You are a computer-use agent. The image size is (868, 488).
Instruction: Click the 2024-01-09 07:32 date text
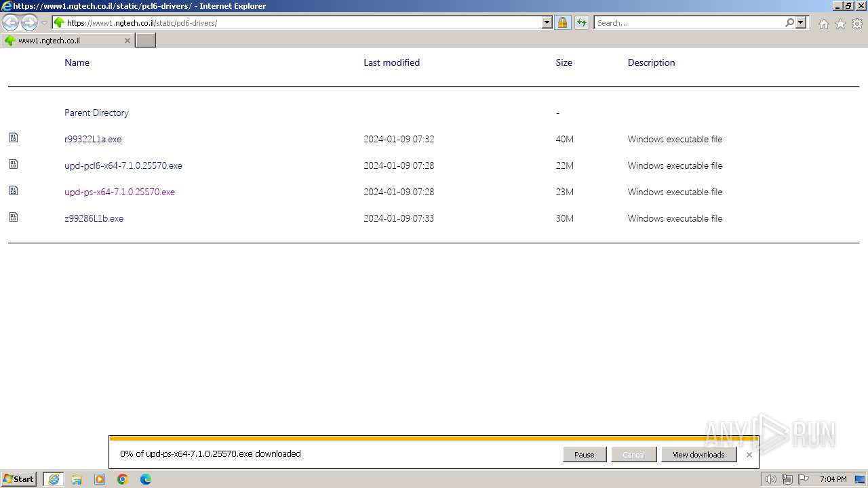tap(399, 139)
